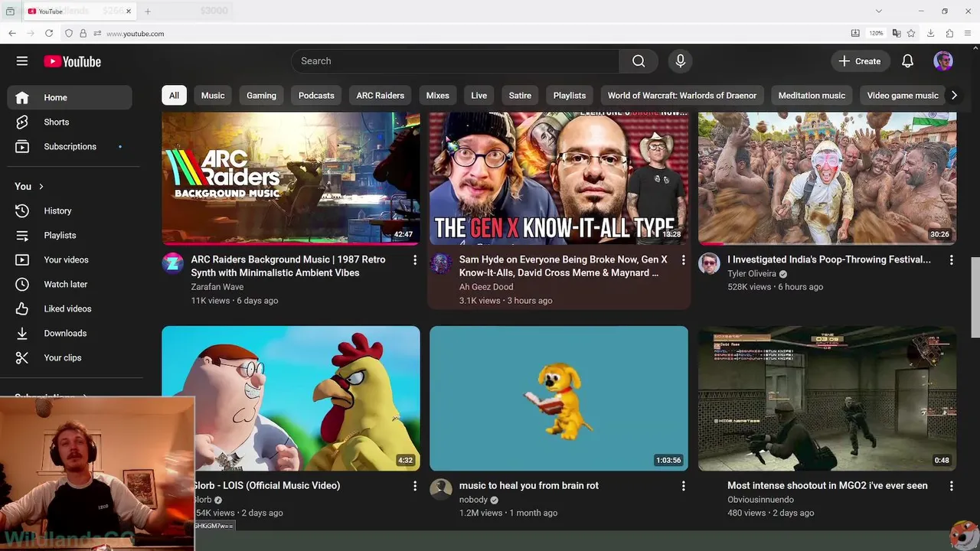Viewport: 980px width, 551px height.
Task: Open browser downloads arrow icon
Action: click(930, 33)
